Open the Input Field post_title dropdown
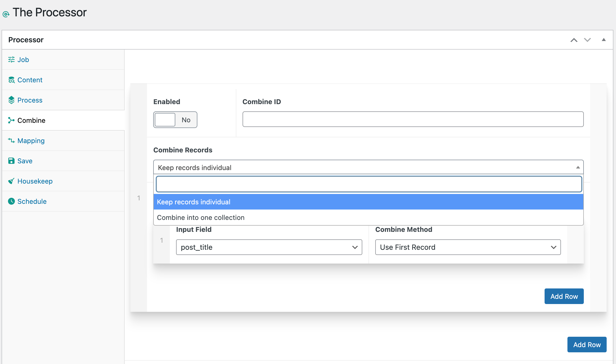The width and height of the screenshot is (616, 364). [269, 247]
